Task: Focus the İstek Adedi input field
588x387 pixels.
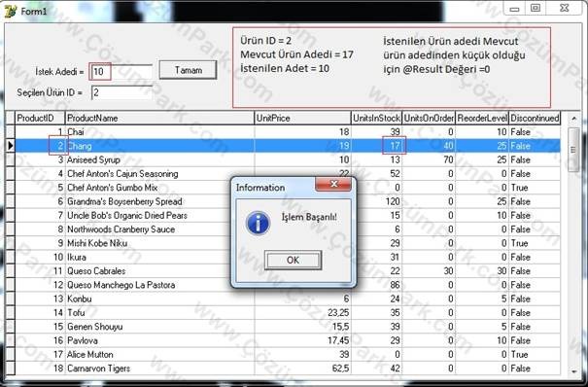Action: (x=121, y=71)
